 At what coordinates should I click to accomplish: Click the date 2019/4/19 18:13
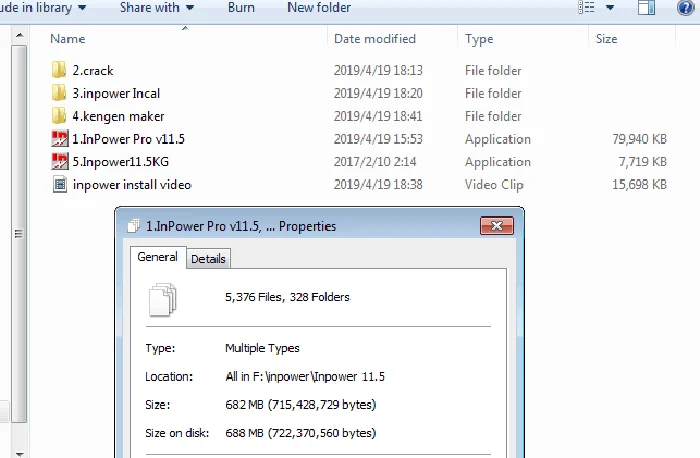pos(378,71)
